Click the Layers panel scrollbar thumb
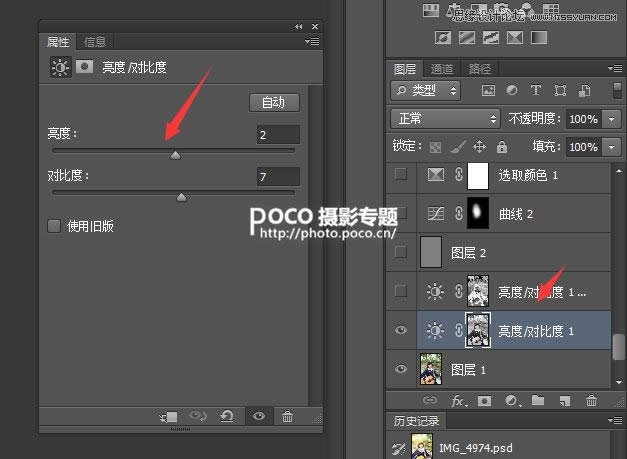 tap(619, 347)
